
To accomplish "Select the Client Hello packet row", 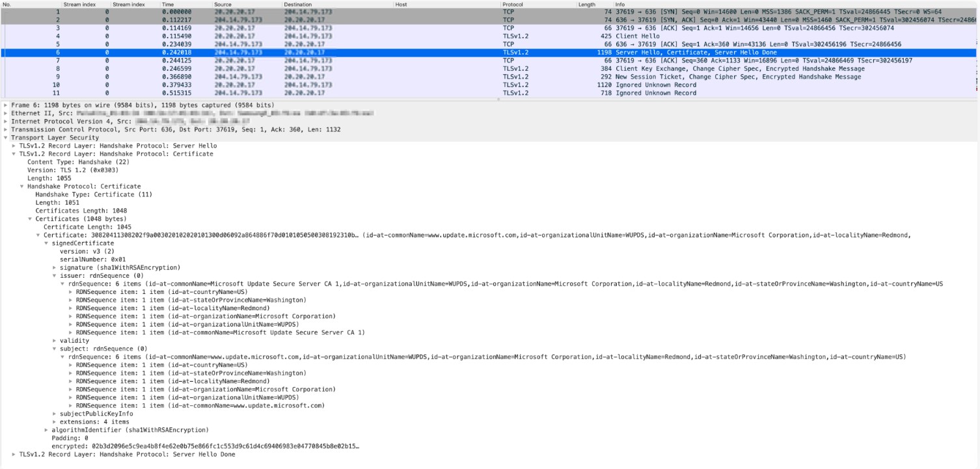I will [489, 36].
